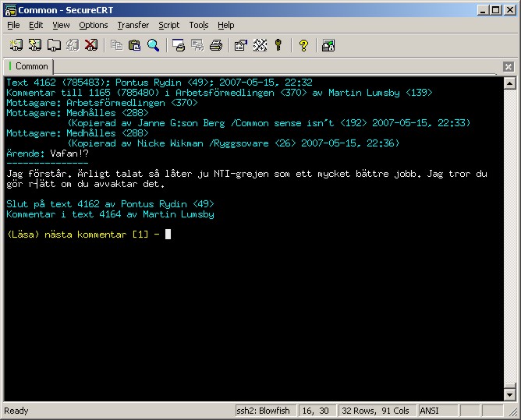Maximize the SecureCRT window
The width and height of the screenshot is (521, 420).
coord(496,10)
